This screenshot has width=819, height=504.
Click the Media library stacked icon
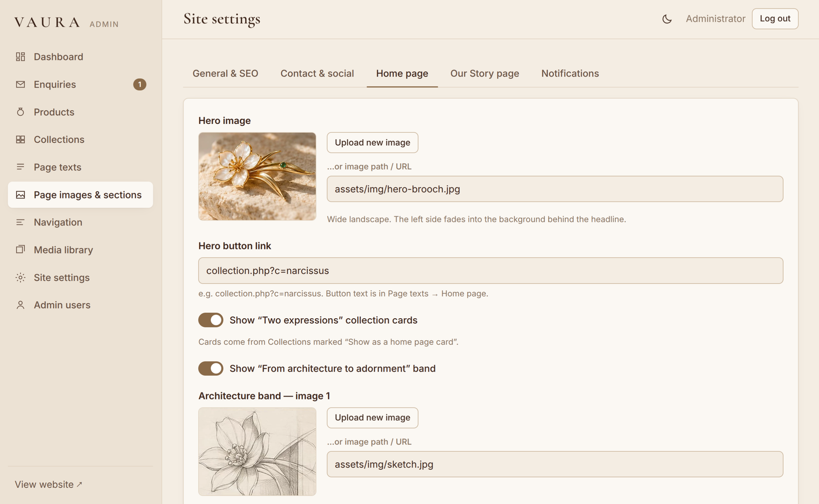(20, 250)
